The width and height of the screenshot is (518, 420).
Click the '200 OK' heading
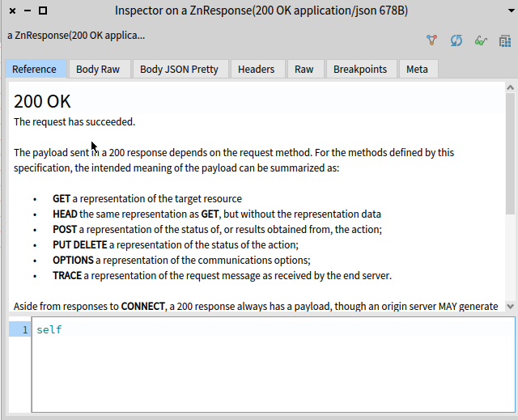(42, 101)
